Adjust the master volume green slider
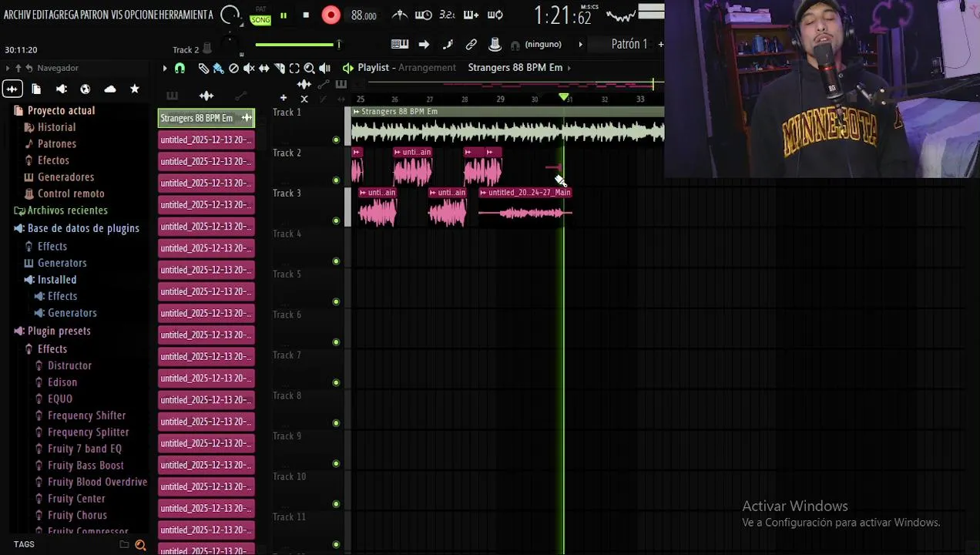 (297, 45)
